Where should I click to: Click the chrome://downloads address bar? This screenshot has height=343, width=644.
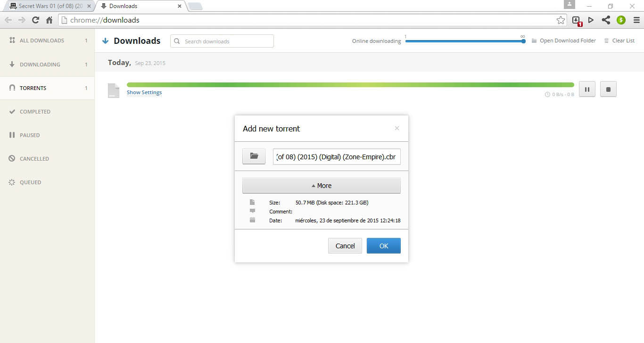(x=313, y=20)
